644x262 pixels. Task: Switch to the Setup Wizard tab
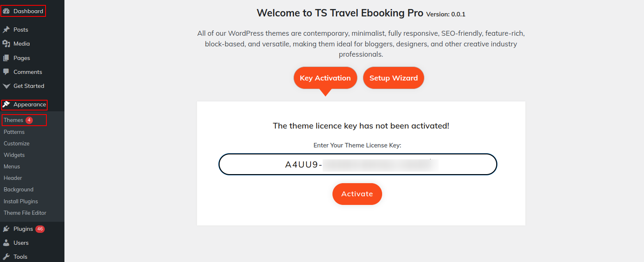click(393, 78)
